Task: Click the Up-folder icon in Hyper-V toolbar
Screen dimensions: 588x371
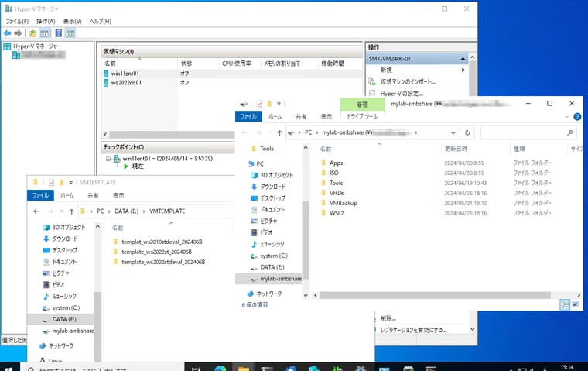Action: pyautogui.click(x=33, y=33)
